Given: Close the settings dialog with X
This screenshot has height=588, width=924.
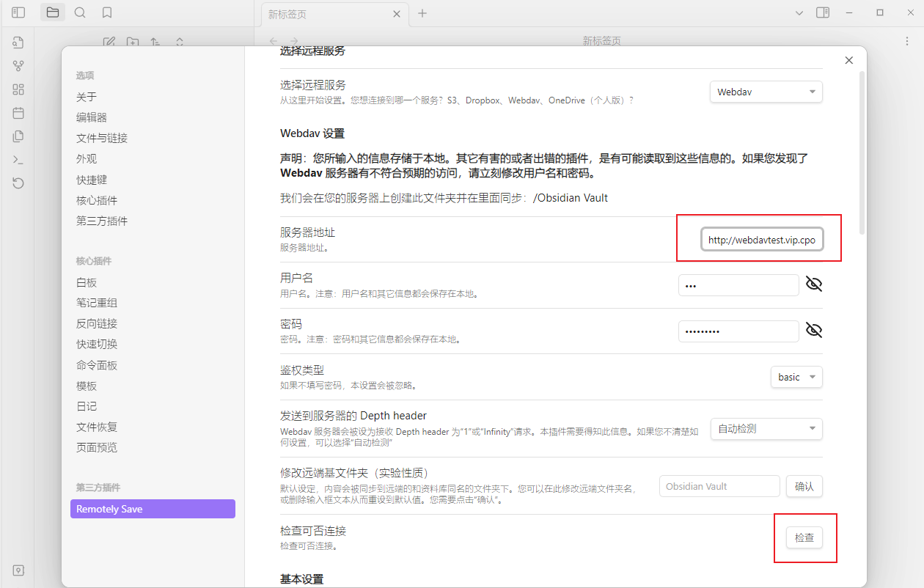Looking at the screenshot, I should (849, 60).
